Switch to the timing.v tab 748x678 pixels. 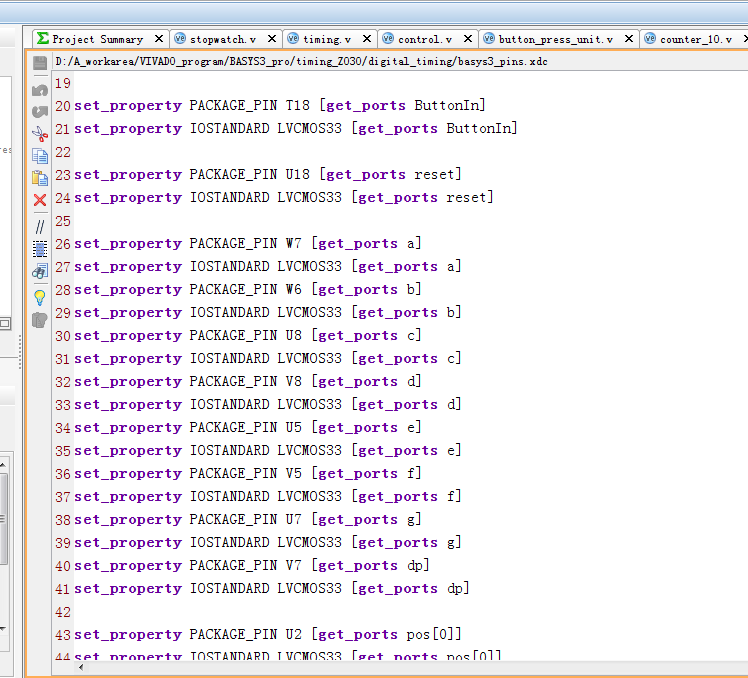pyautogui.click(x=326, y=39)
